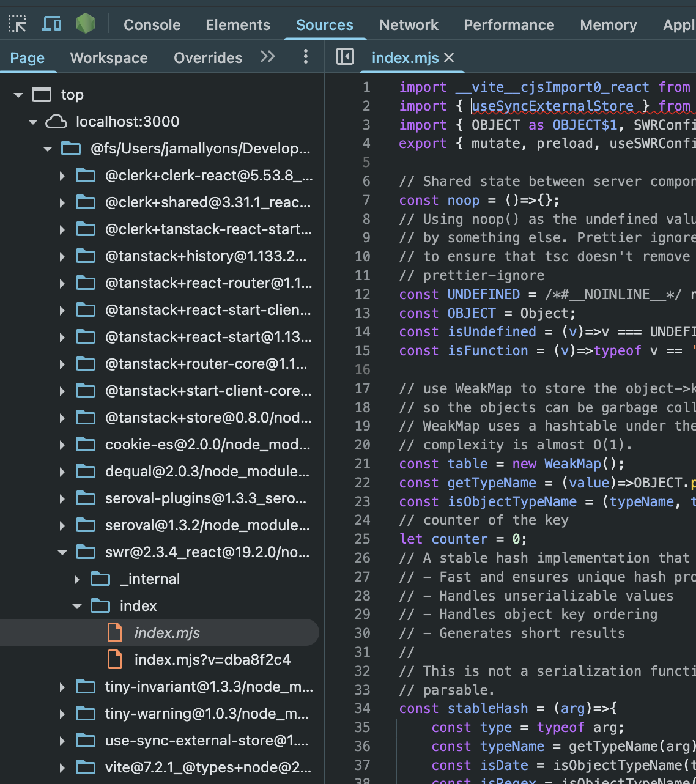Image resolution: width=696 pixels, height=784 pixels.
Task: Activate the inspect element picker icon
Action: point(17,24)
